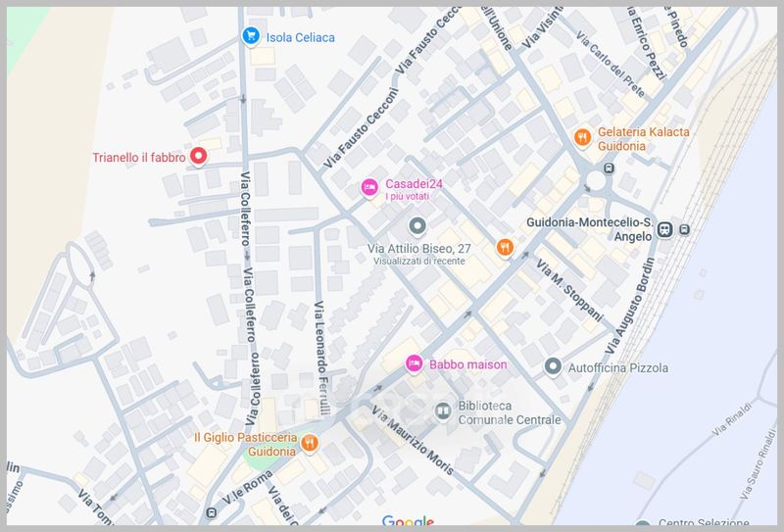Open the Babbo maison hotel pin
Screen dimensions: 784x532
(414, 364)
